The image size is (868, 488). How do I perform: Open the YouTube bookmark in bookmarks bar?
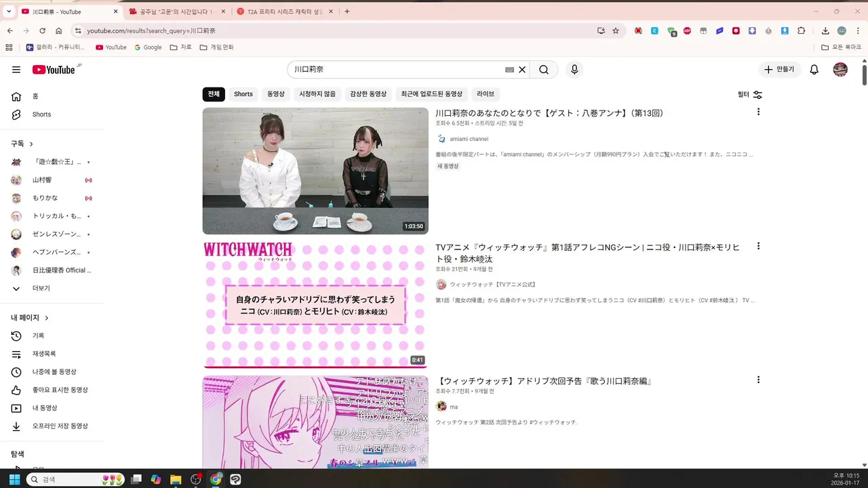point(111,47)
